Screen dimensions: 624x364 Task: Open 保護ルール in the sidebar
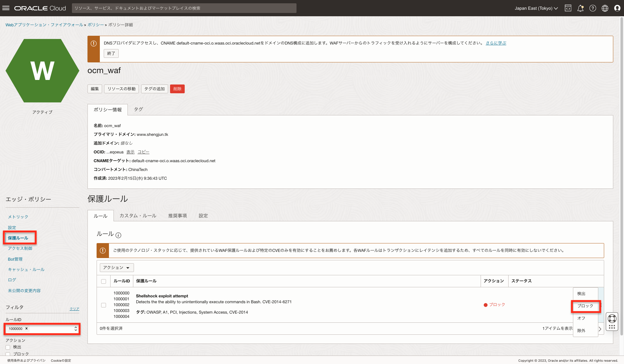click(x=18, y=238)
